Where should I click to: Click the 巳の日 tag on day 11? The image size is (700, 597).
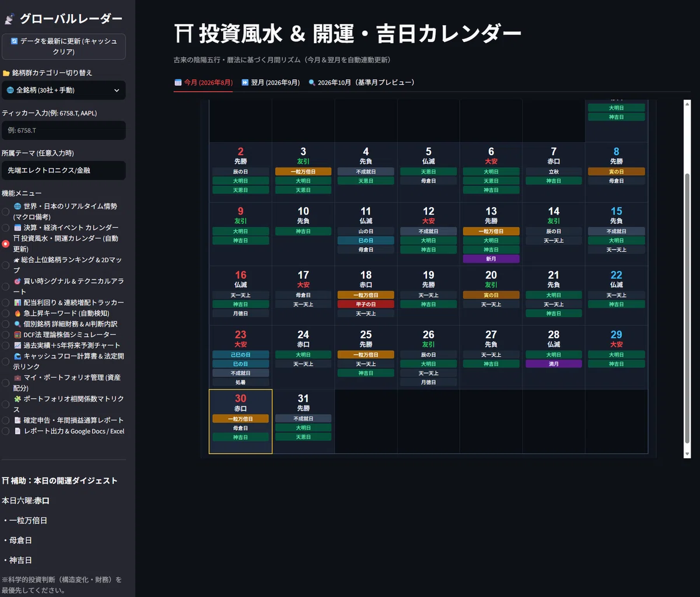[366, 241]
